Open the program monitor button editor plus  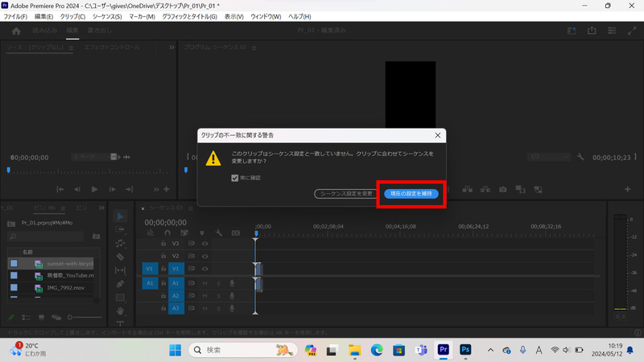[x=628, y=189]
